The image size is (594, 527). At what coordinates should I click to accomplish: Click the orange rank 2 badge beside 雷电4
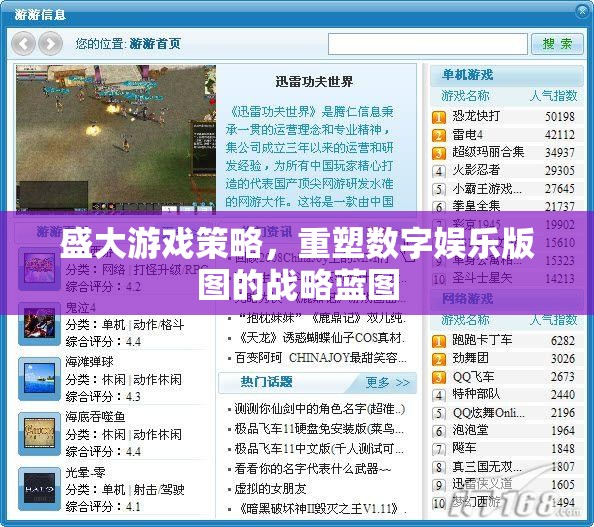point(439,135)
